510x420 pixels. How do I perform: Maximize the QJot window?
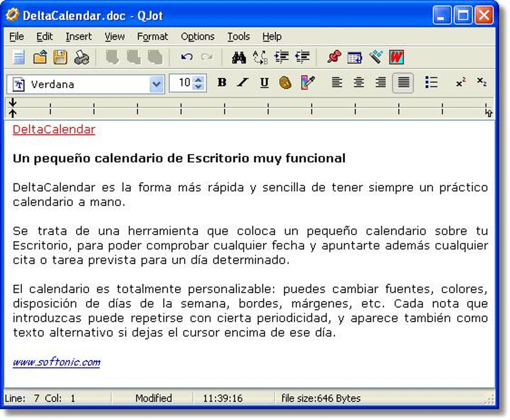coord(463,15)
